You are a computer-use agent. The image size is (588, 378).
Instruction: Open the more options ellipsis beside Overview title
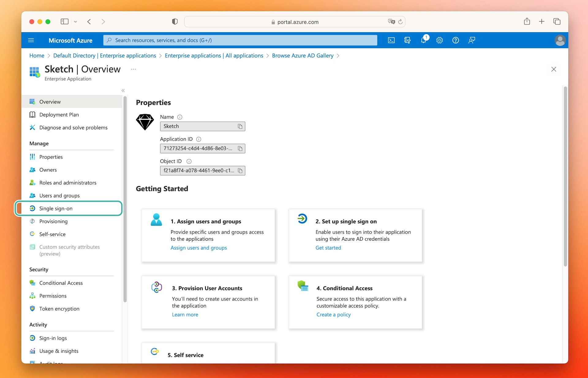coord(134,69)
